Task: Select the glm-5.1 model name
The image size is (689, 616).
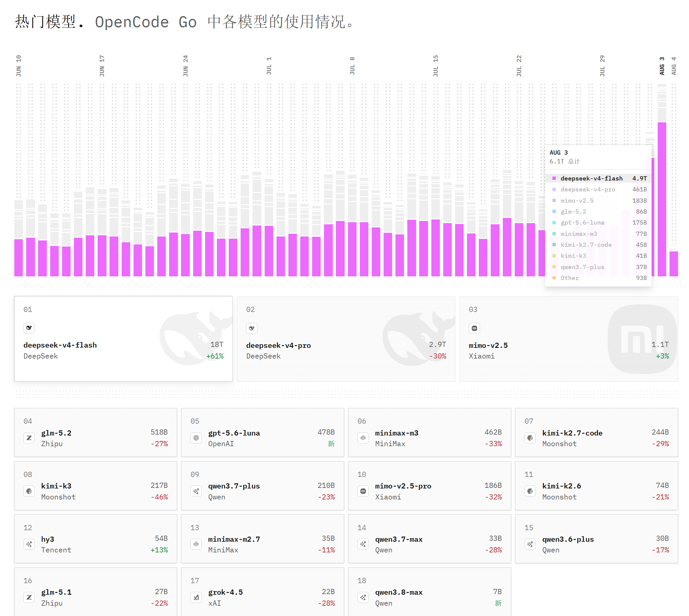Action: click(56, 592)
